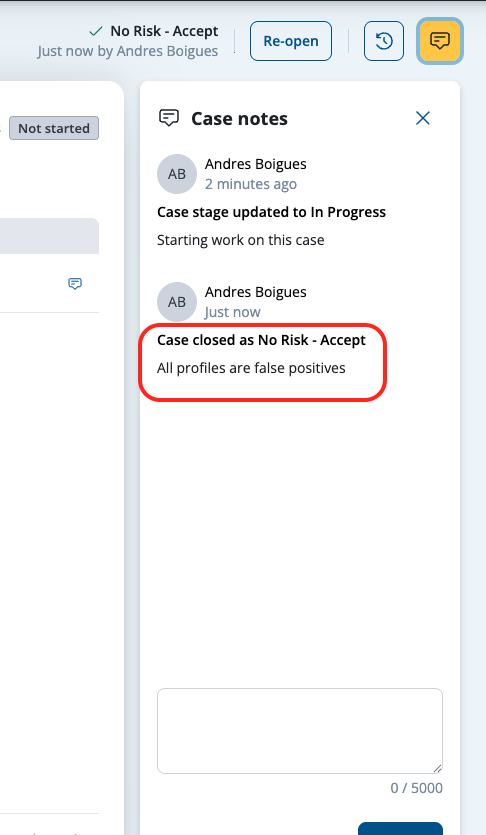Select "Case stage updated to In Progress" title
486x835 pixels.
point(271,212)
